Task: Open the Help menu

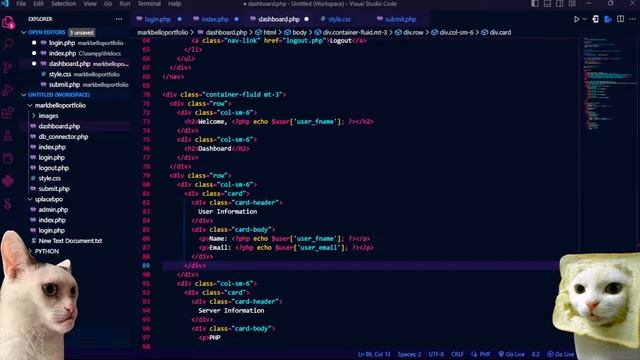Action: [x=174, y=4]
